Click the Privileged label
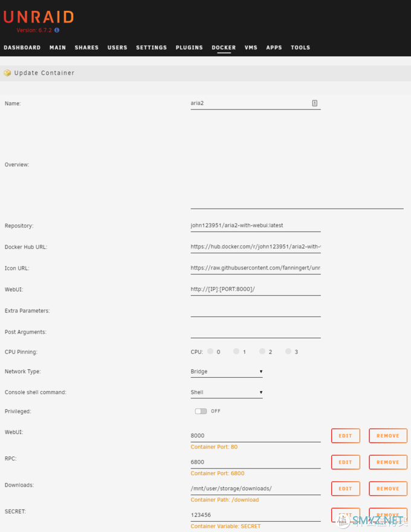The width and height of the screenshot is (411, 532). pyautogui.click(x=18, y=411)
